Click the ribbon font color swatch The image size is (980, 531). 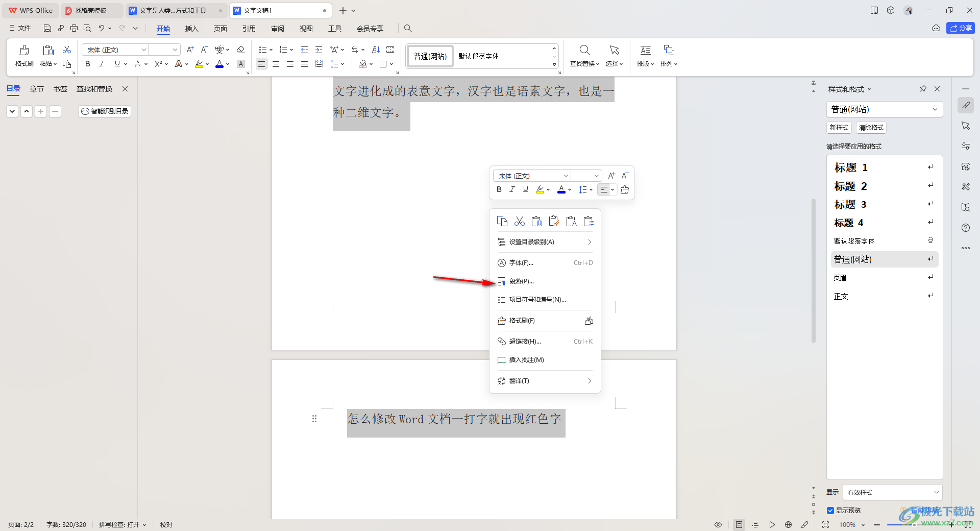(x=219, y=64)
